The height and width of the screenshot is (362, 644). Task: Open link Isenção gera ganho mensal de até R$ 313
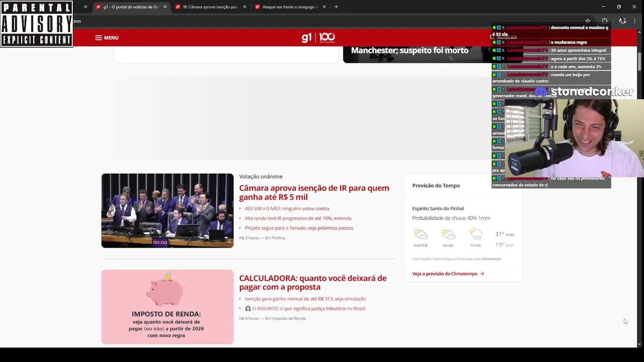305,299
